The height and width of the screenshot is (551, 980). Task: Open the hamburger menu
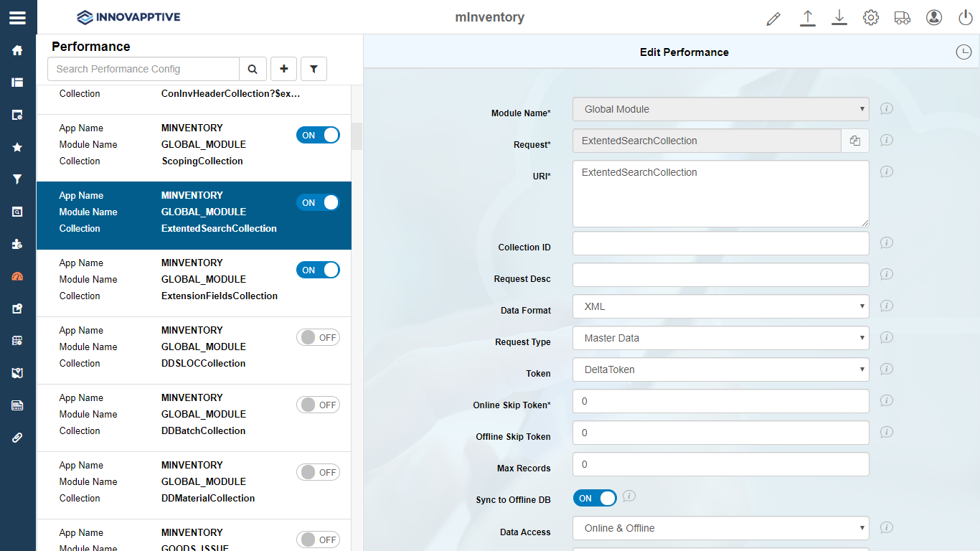(x=18, y=18)
